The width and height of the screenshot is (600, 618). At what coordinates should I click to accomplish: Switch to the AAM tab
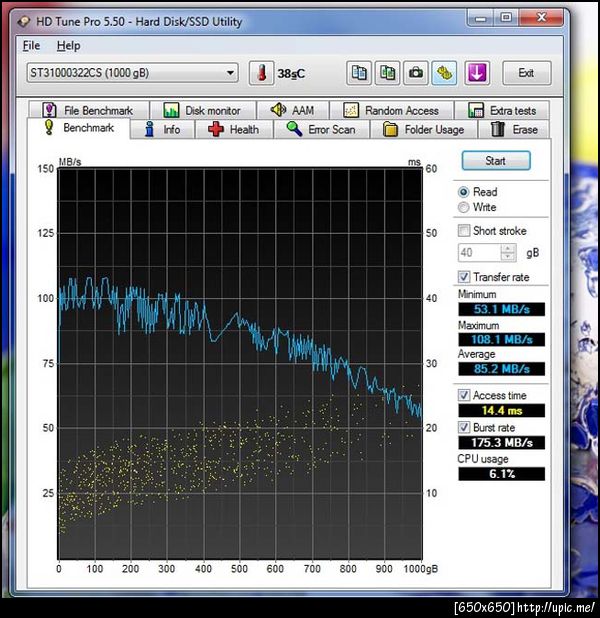(x=293, y=110)
